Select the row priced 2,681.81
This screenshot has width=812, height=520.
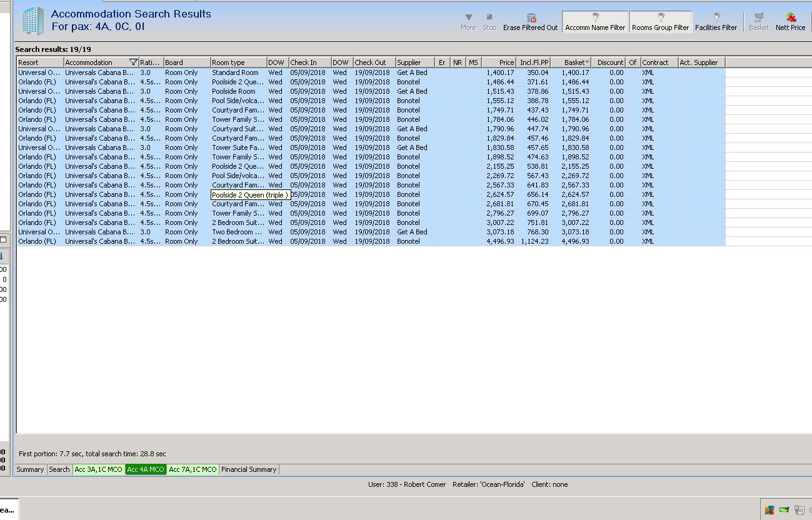(x=371, y=204)
